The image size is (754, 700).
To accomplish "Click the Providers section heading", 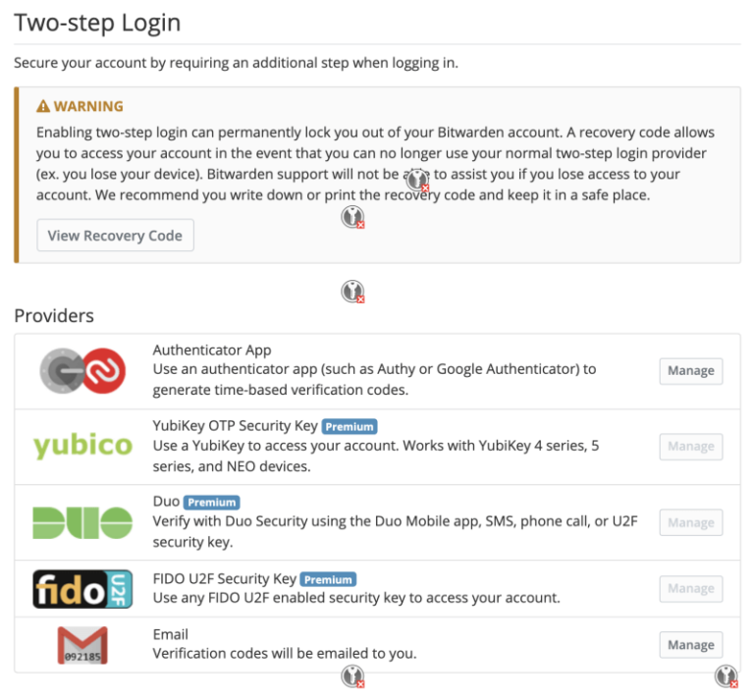I will pos(54,316).
